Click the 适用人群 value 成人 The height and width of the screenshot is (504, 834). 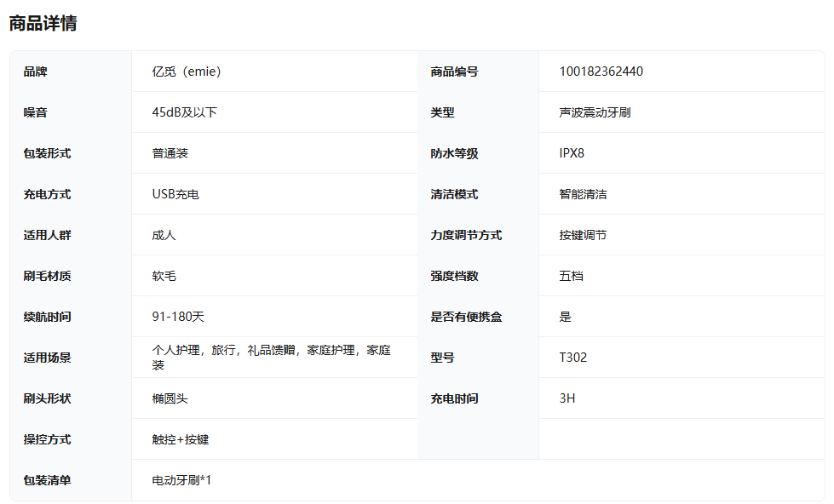[164, 235]
